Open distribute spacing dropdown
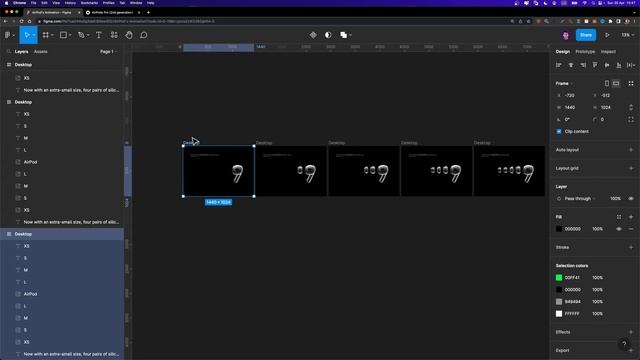 tap(631, 65)
